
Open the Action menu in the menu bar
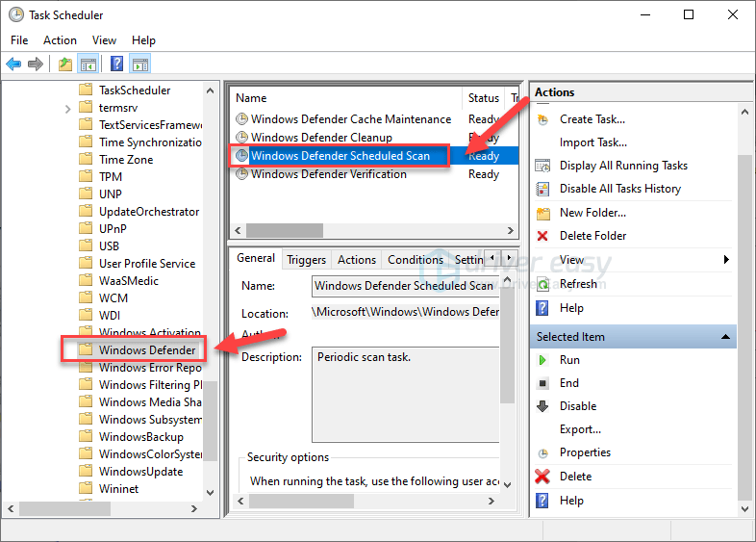click(60, 40)
